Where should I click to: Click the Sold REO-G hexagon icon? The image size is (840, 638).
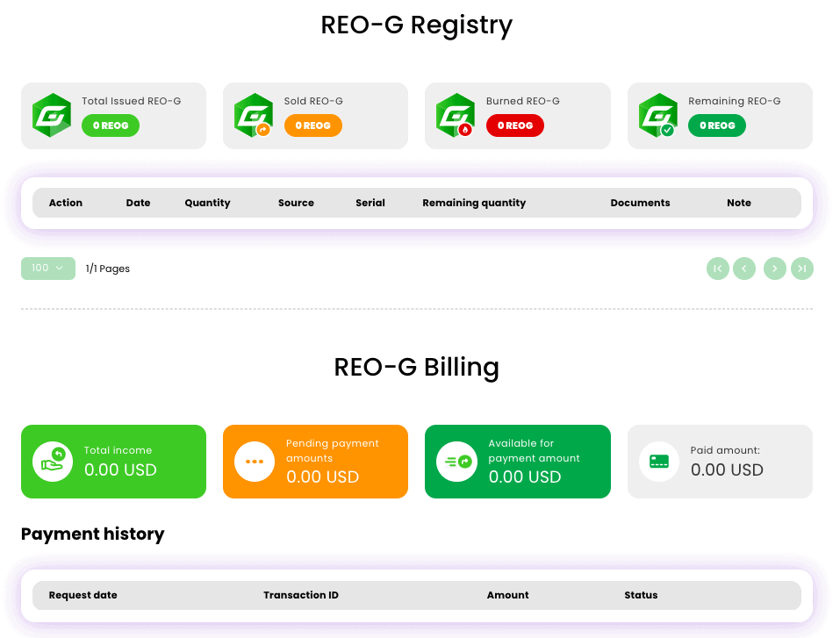254,115
